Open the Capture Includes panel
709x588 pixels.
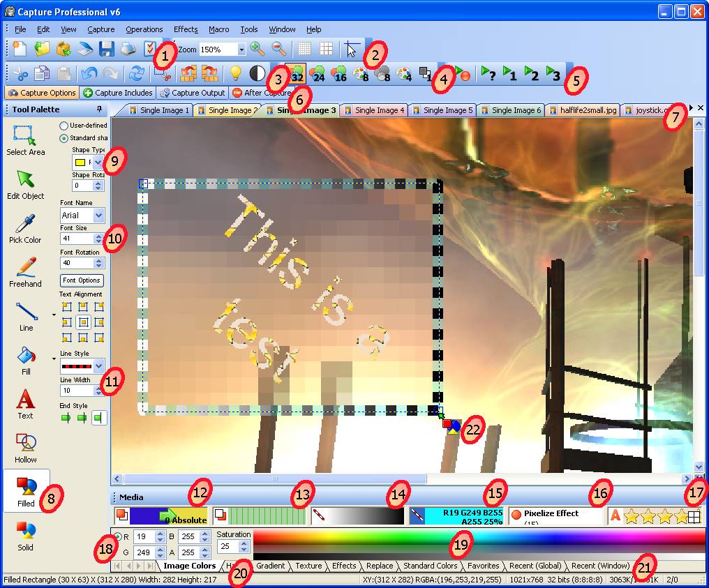118,93
